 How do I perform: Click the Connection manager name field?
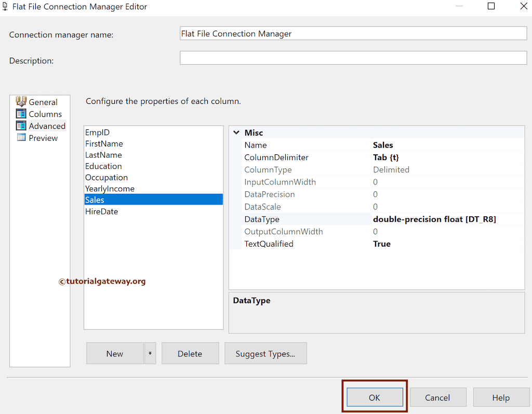[353, 33]
